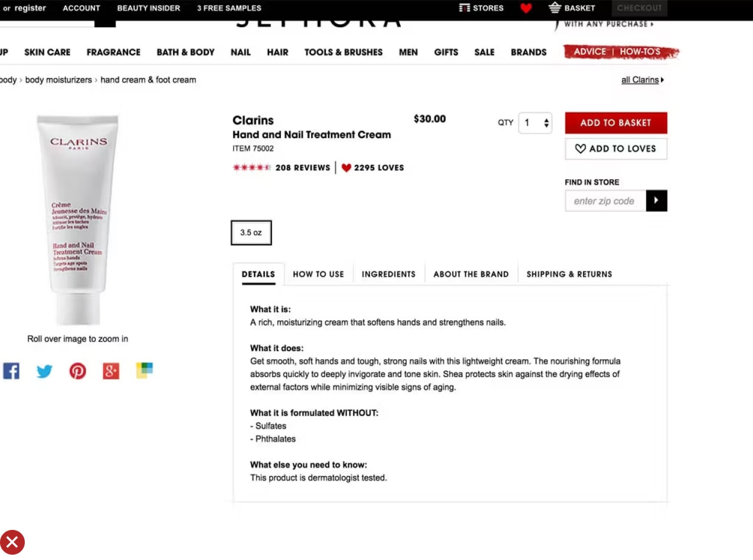753x560 pixels.
Task: Share product on Facebook icon
Action: [x=11, y=371]
